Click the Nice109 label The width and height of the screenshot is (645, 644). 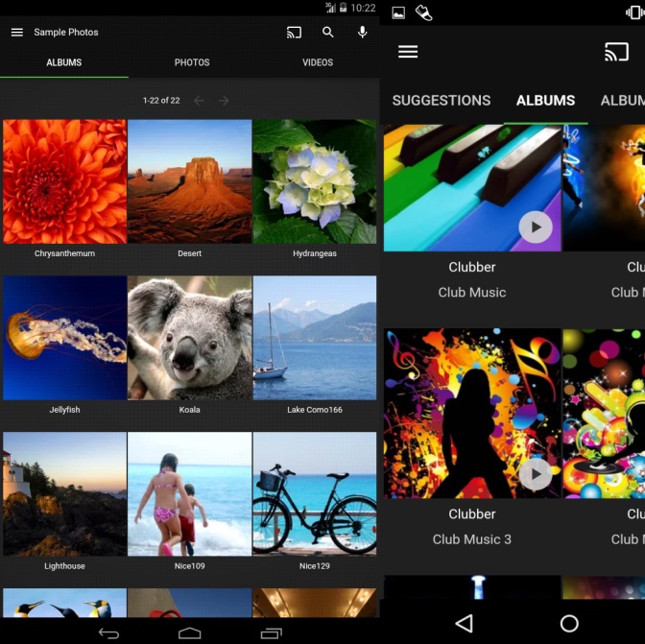[x=190, y=566]
